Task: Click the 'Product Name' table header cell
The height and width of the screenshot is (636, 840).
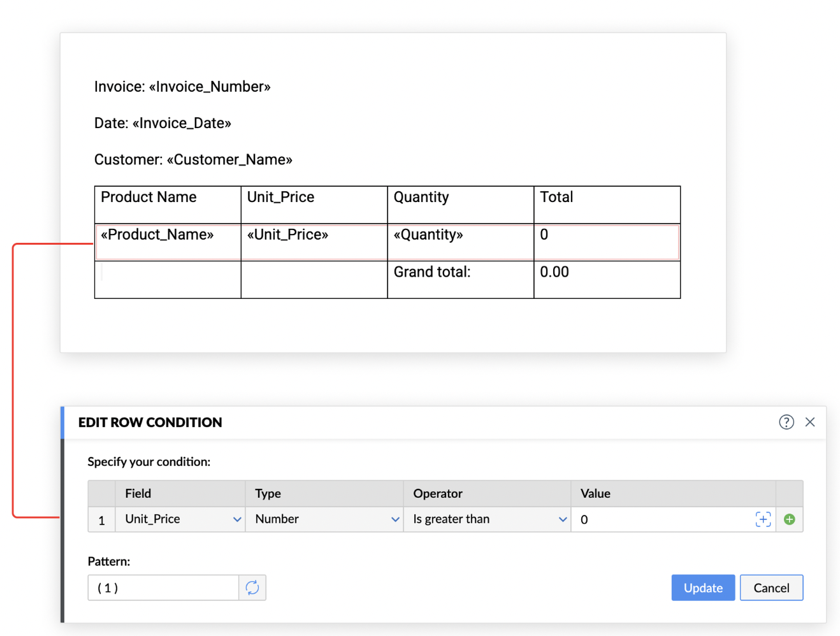Action: 149,198
